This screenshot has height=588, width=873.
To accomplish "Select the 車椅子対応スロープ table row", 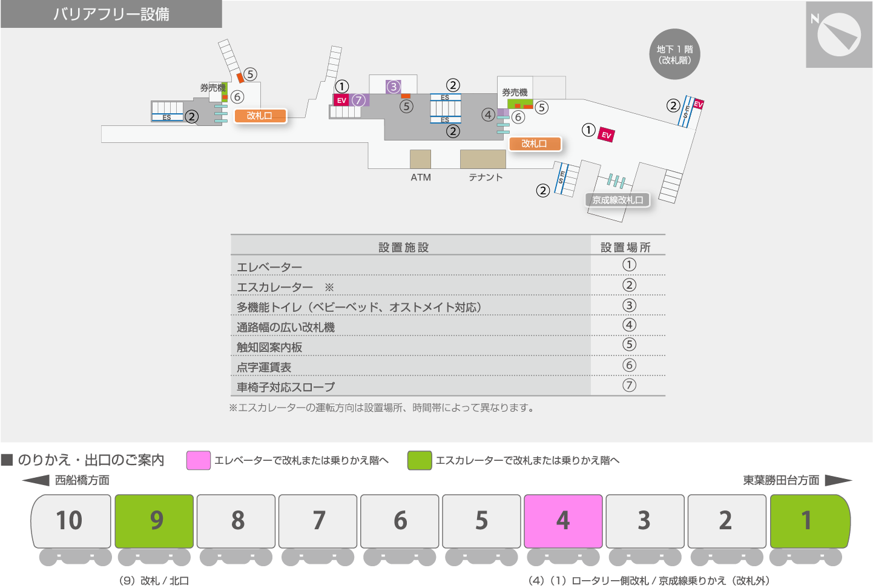I will pyautogui.click(x=448, y=385).
